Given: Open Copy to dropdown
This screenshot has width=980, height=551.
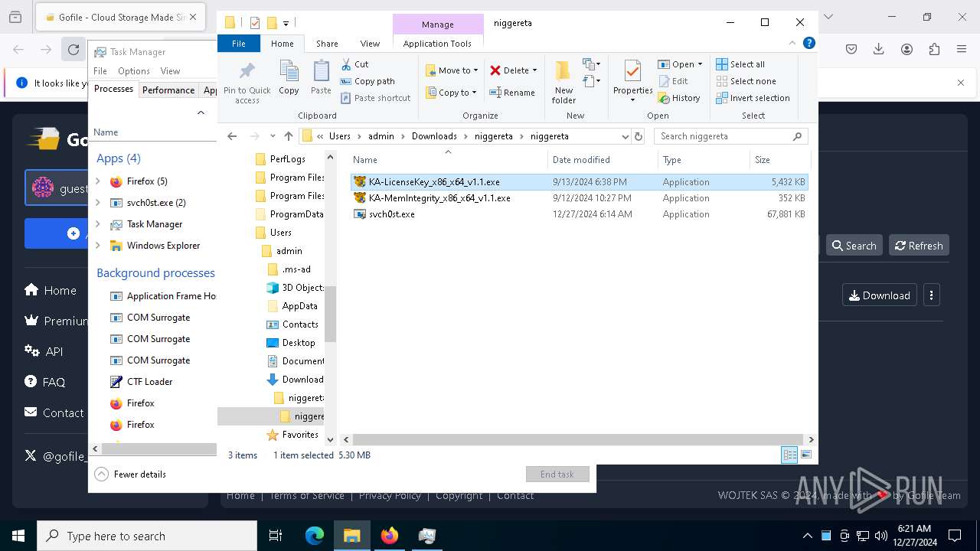Looking at the screenshot, I should [x=452, y=93].
